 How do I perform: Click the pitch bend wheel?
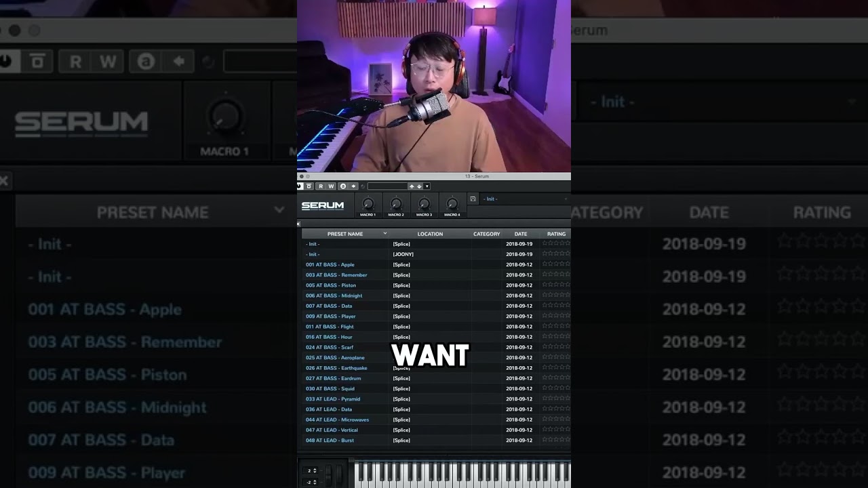[329, 475]
